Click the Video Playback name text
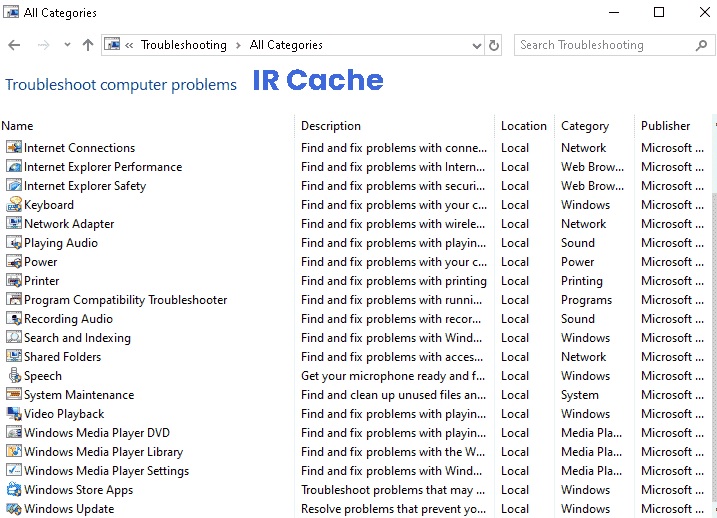The image size is (717, 518). (x=64, y=414)
